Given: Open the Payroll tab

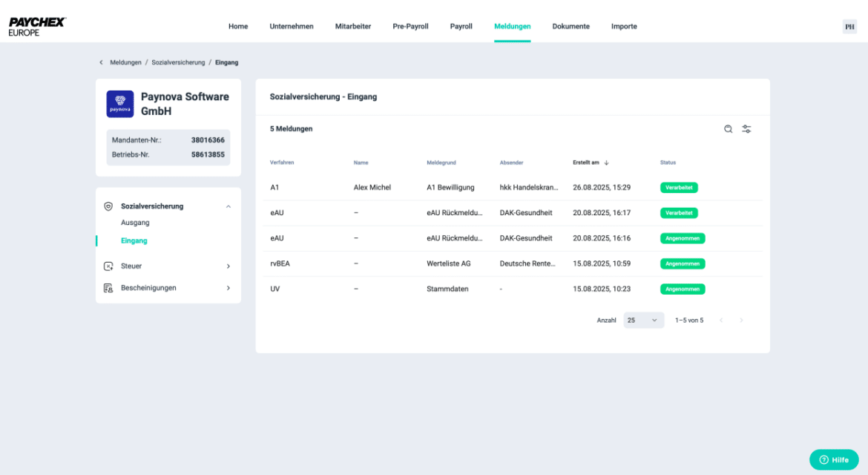Looking at the screenshot, I should click(461, 27).
